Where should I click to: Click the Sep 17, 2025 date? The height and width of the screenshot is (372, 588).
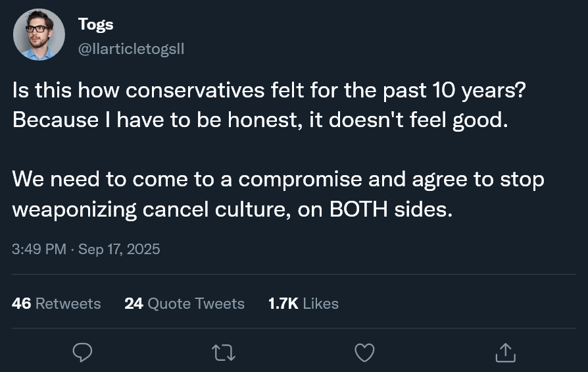[x=119, y=249]
